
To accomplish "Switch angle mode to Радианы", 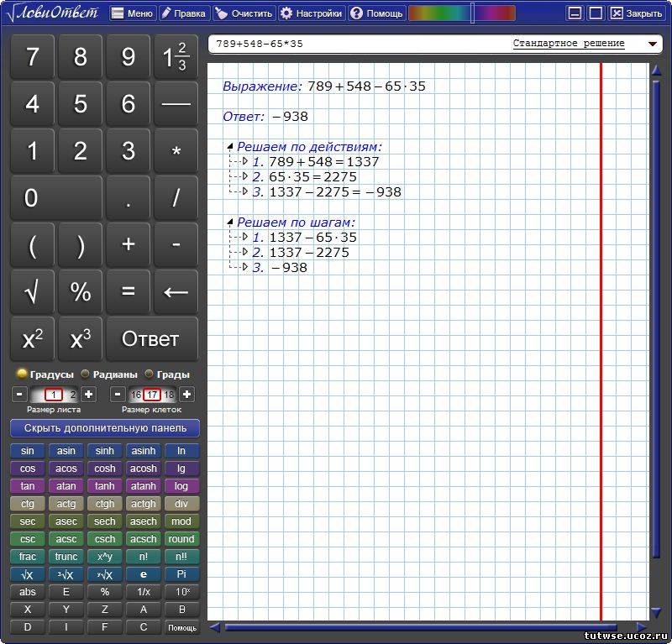I will tap(86, 374).
